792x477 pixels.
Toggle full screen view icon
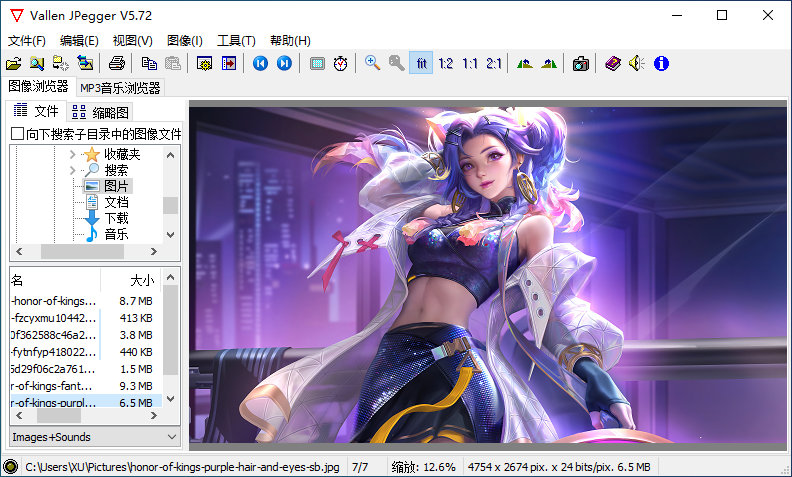point(317,64)
